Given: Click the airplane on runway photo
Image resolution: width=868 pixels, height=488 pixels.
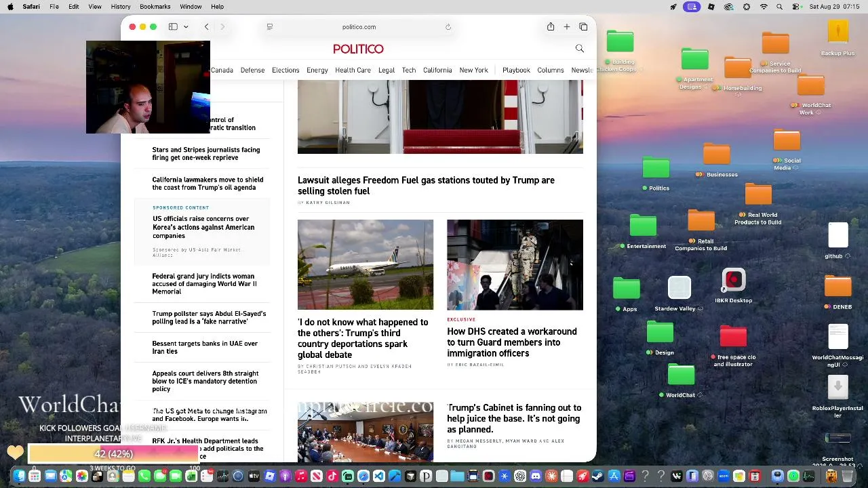Looking at the screenshot, I should coord(366,264).
